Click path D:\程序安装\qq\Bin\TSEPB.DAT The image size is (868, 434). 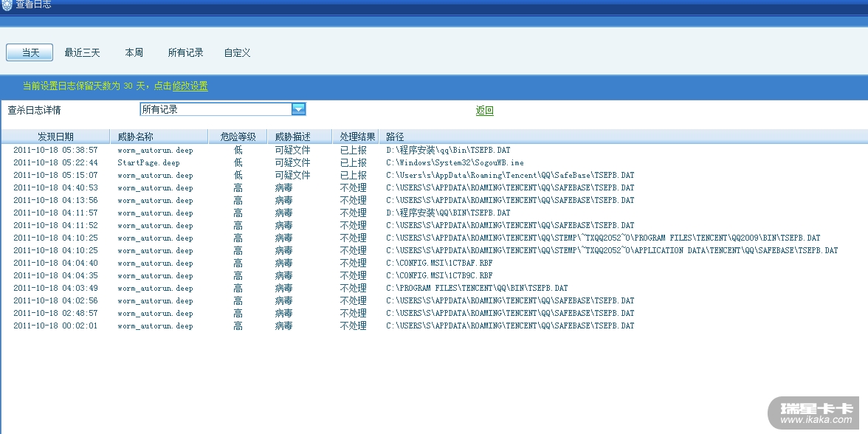(x=449, y=150)
